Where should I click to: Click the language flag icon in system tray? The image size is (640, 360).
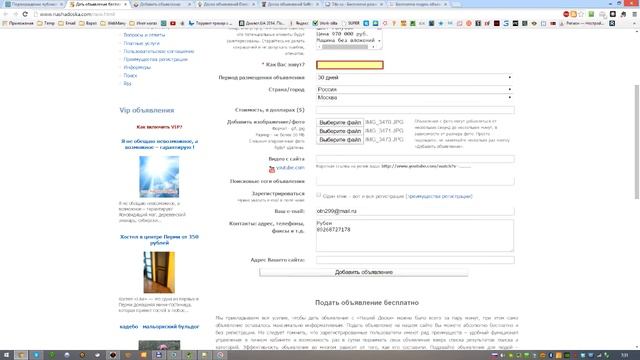[x=494, y=356]
